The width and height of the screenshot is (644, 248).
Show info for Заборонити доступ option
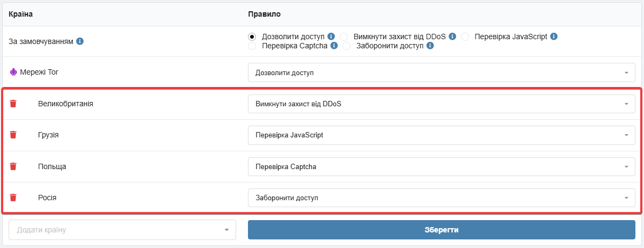click(430, 46)
